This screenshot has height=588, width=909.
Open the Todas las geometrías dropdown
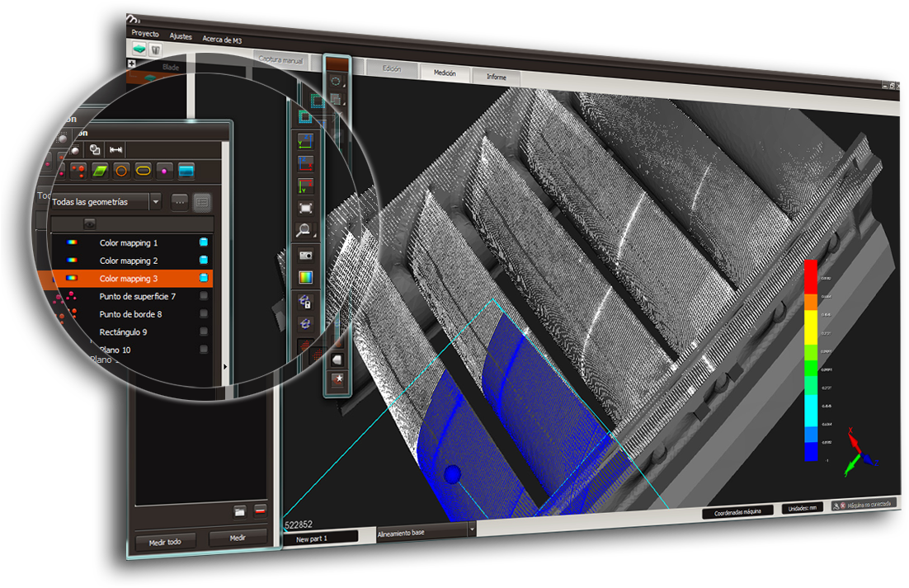pyautogui.click(x=155, y=202)
